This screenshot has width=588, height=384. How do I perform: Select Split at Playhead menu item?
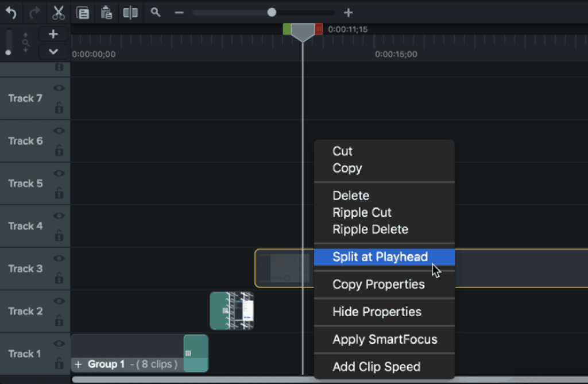point(380,257)
